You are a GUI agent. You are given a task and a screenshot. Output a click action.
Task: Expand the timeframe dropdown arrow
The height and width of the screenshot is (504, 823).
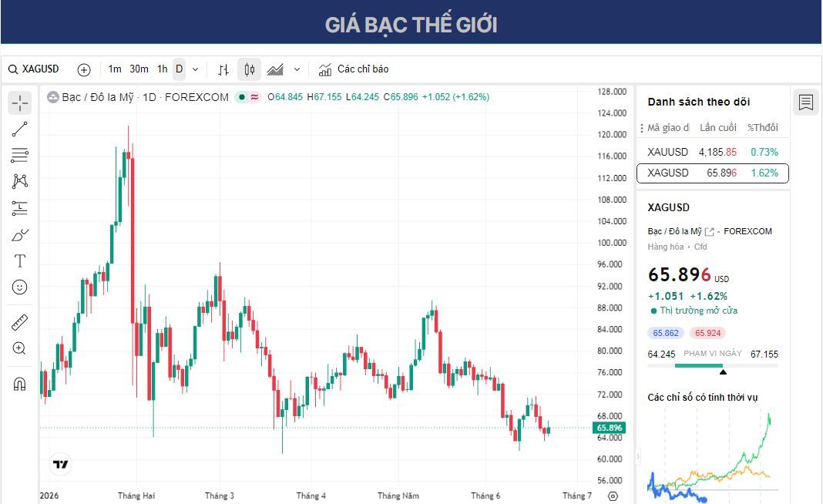click(x=195, y=69)
